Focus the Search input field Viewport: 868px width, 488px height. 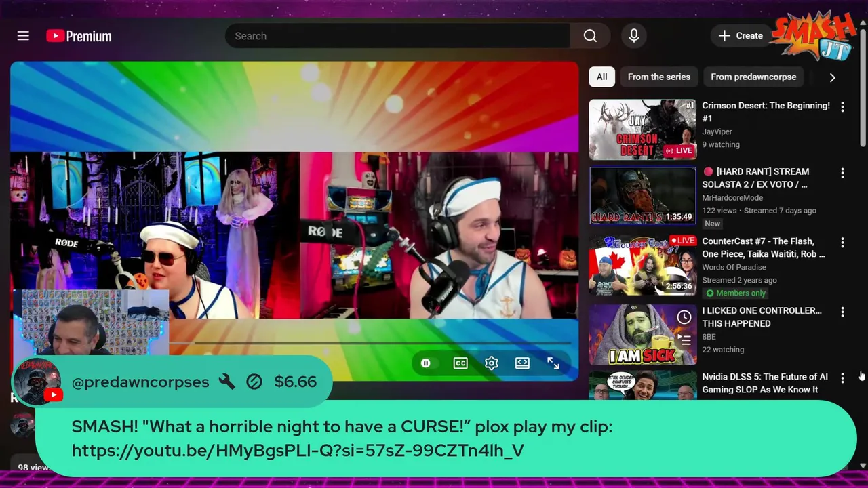point(399,36)
